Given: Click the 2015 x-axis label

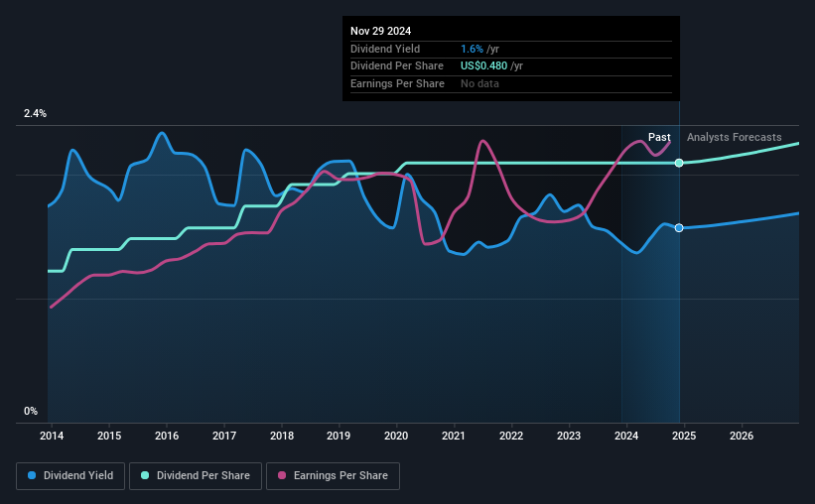Looking at the screenshot, I should [109, 436].
